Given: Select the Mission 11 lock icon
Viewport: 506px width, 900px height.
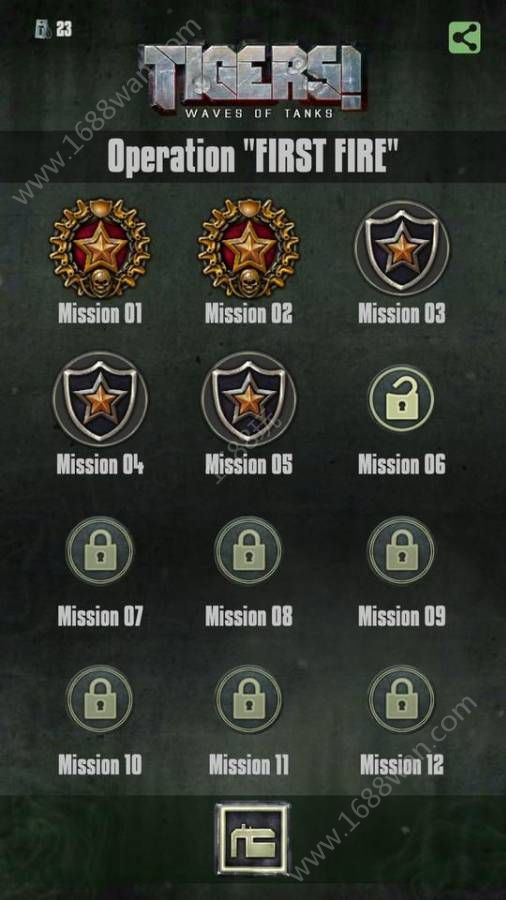Looking at the screenshot, I should coord(248,699).
